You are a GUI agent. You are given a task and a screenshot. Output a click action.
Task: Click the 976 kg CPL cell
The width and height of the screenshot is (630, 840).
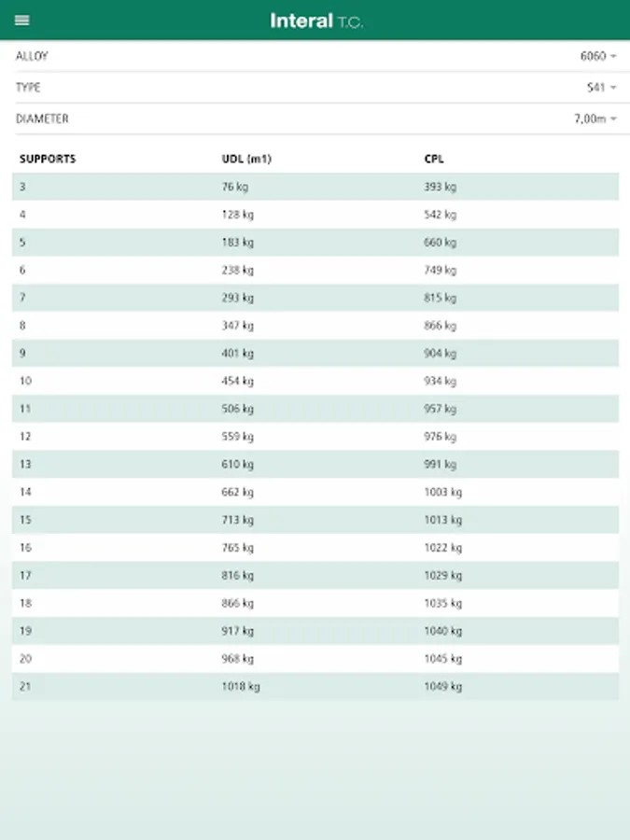click(x=440, y=437)
